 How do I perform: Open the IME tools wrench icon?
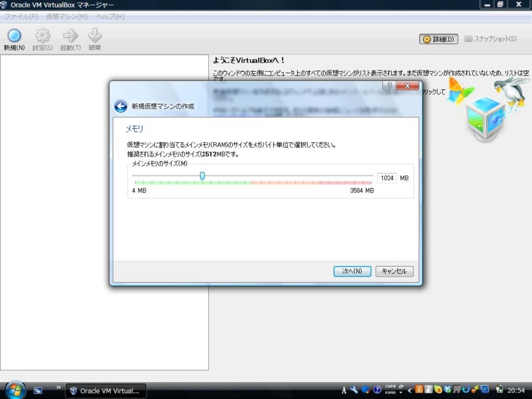(x=354, y=390)
